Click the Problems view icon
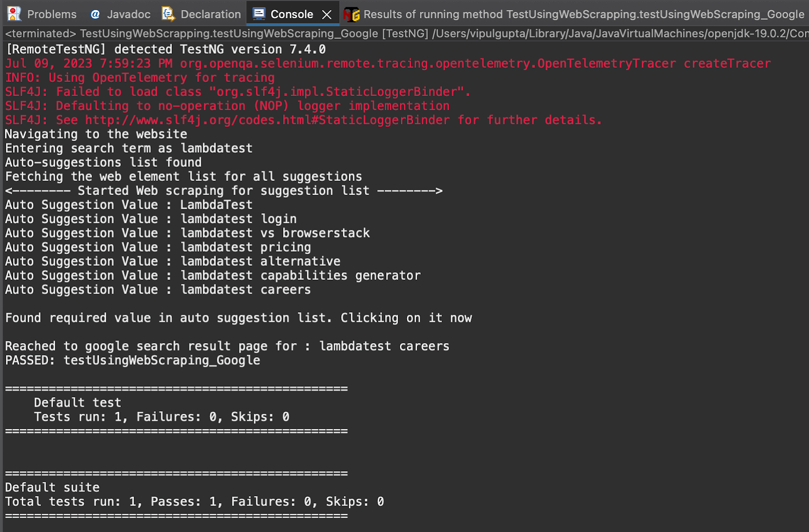 click(13, 14)
